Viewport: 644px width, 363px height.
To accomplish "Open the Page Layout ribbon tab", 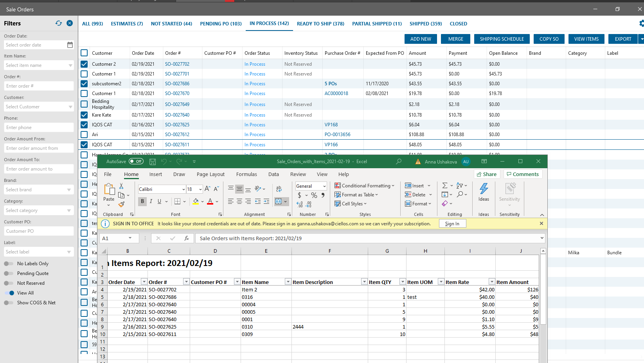I will point(210,174).
